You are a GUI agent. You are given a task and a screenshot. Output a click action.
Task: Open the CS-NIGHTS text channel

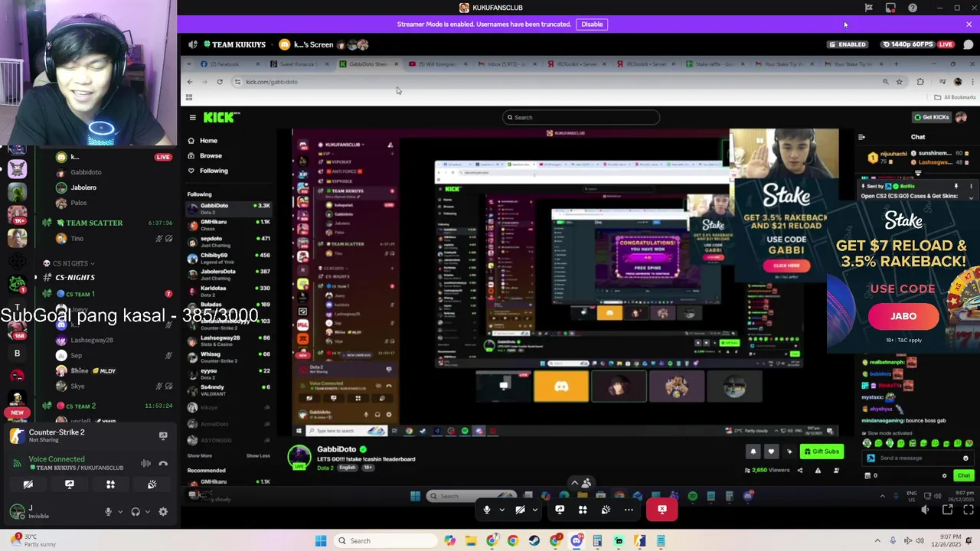pos(75,277)
